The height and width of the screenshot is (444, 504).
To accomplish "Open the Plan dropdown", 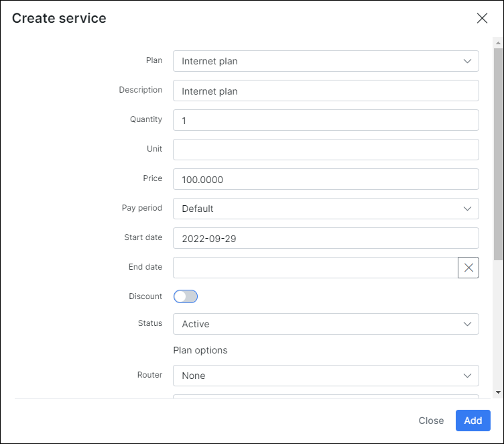I will coord(325,61).
